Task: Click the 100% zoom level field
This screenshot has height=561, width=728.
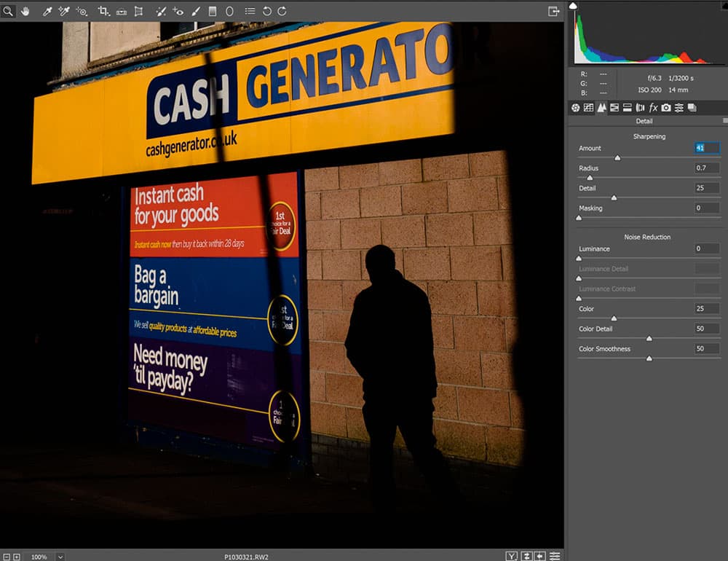Action: [x=39, y=557]
